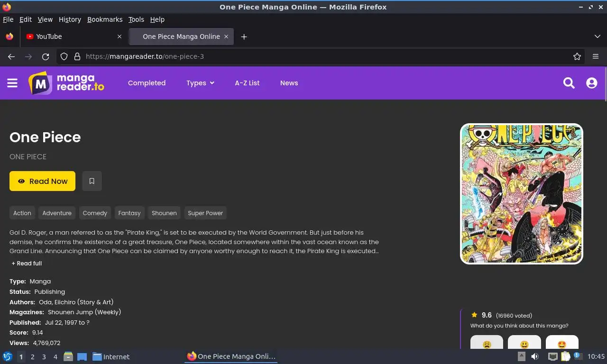The image size is (607, 364).
Task: Open the update notification tray icon
Action: coord(578,356)
